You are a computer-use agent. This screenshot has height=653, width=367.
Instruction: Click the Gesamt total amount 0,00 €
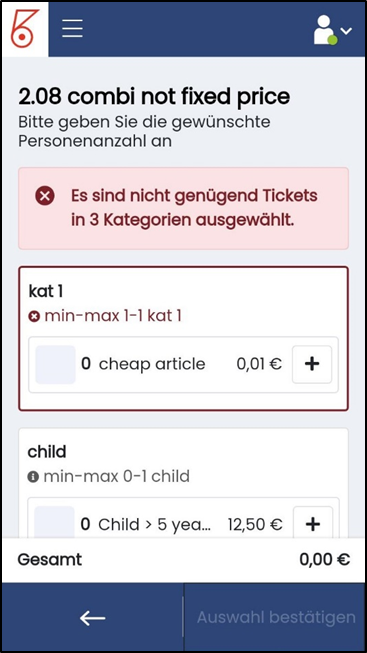[x=325, y=560]
